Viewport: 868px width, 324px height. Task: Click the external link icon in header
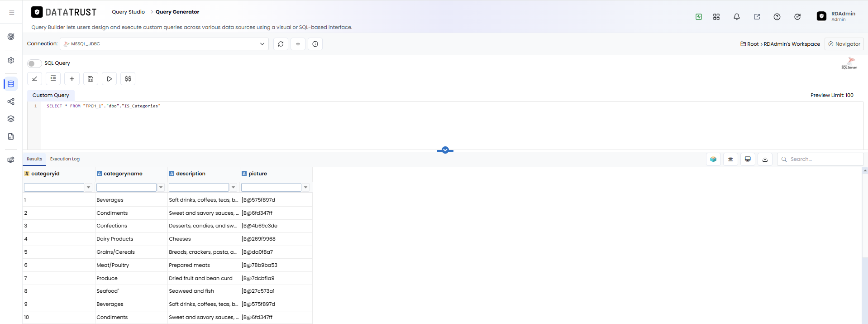point(757,17)
